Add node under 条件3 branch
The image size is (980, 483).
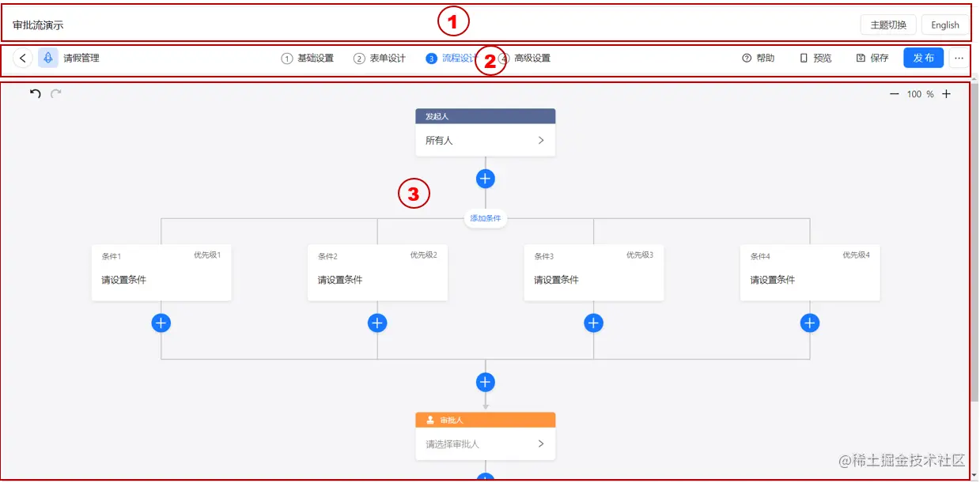pyautogui.click(x=593, y=323)
